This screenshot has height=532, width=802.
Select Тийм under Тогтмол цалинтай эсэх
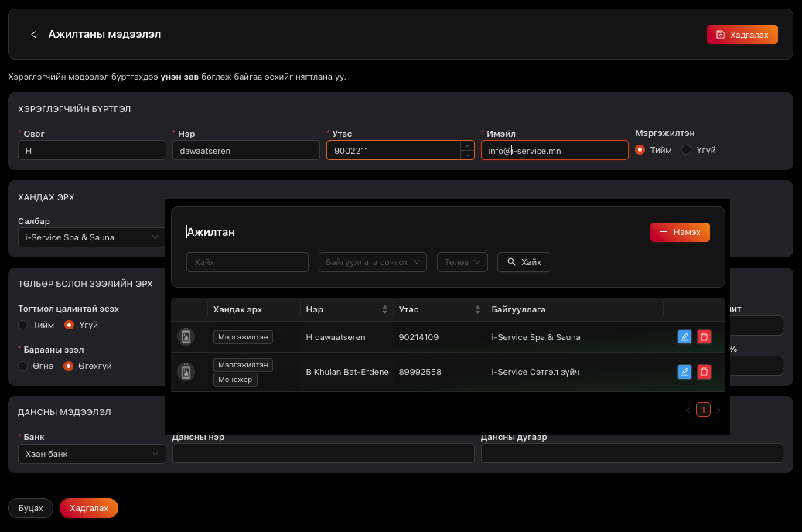(x=23, y=325)
